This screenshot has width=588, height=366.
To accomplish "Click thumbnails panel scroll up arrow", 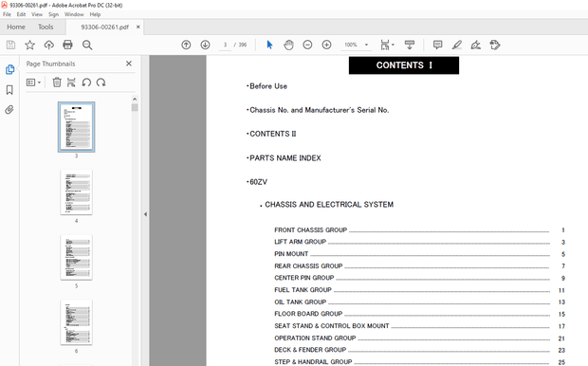I will click(135, 100).
